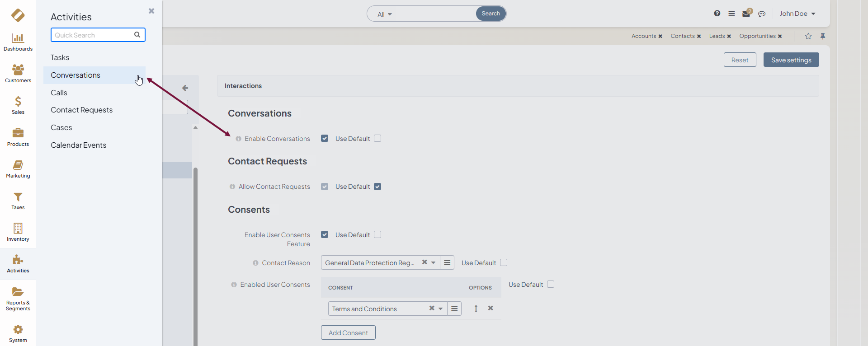Click the Save settings button
868x346 pixels.
tap(791, 60)
